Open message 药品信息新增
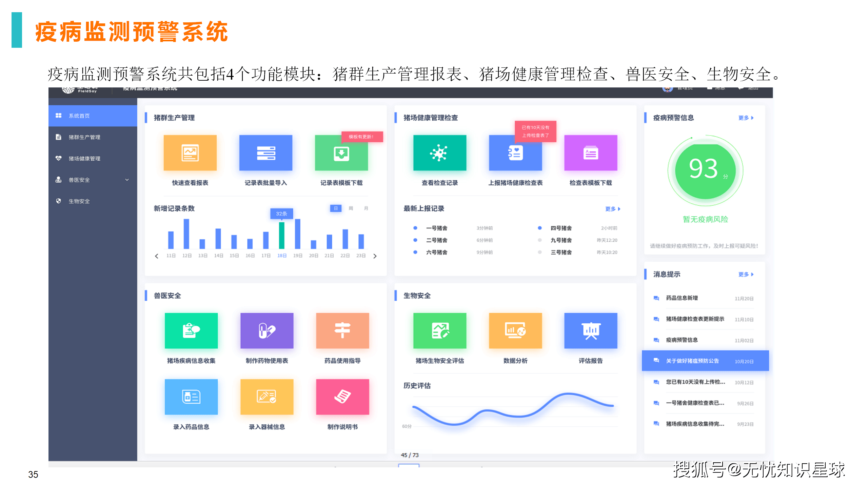The width and height of the screenshot is (868, 488). (x=704, y=298)
